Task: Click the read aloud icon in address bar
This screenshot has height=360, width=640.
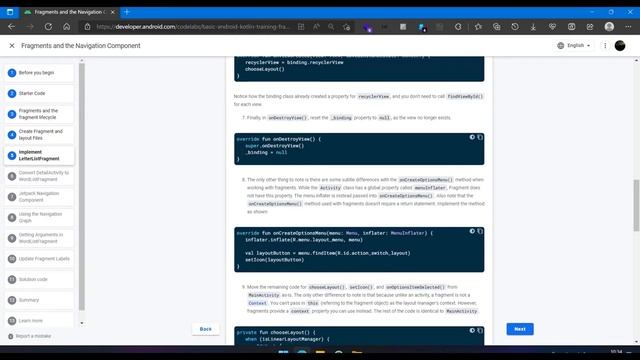Action: coord(316,27)
